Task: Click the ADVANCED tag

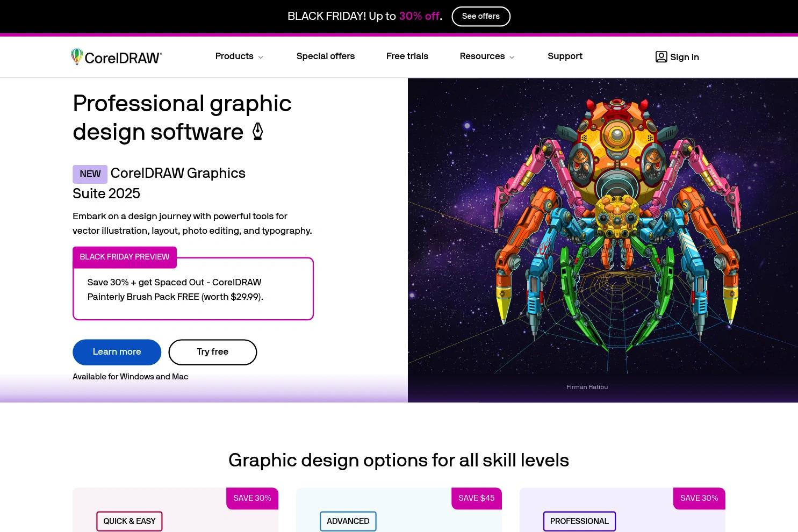Action: tap(348, 521)
